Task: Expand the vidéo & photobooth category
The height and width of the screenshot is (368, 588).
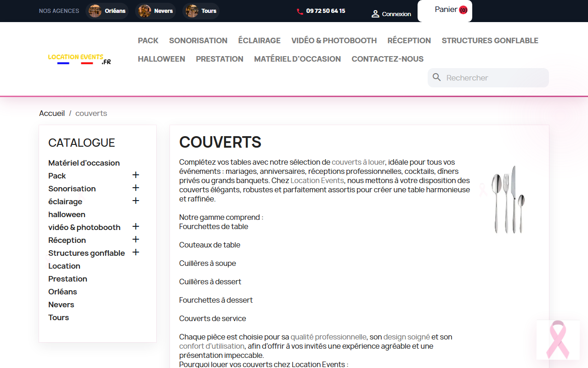Action: [x=136, y=226]
